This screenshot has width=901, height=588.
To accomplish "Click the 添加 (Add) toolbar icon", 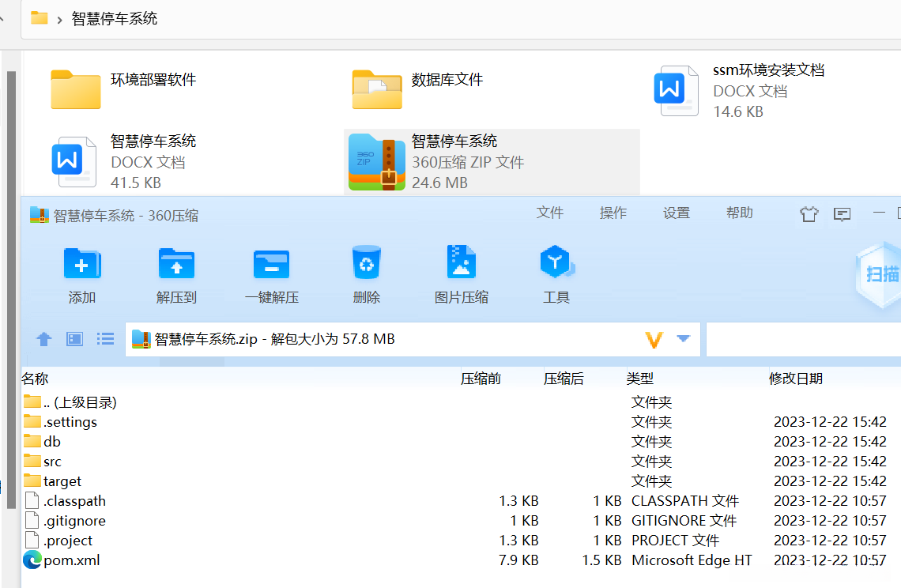I will [81, 275].
